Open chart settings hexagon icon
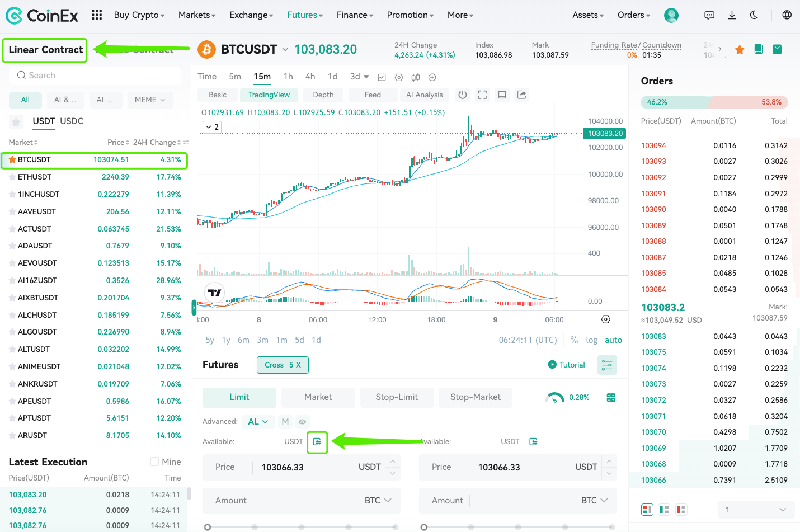Viewport: 800px width, 532px height. [x=399, y=77]
